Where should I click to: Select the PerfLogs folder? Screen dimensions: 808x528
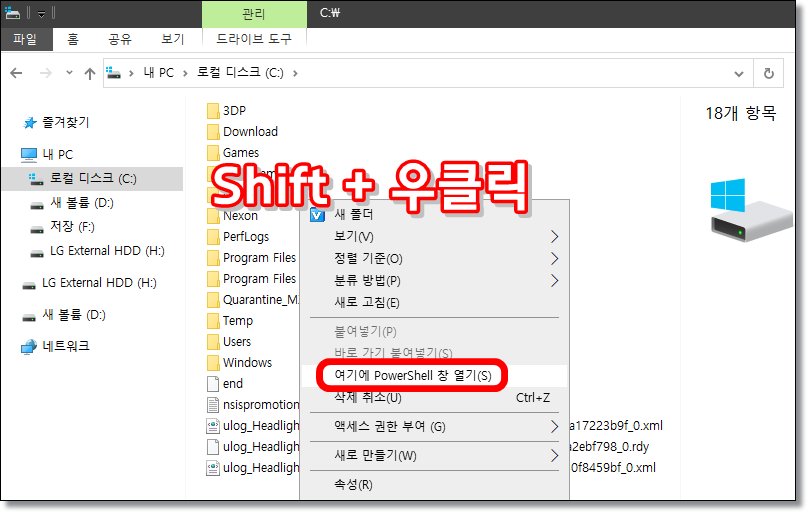(x=246, y=237)
